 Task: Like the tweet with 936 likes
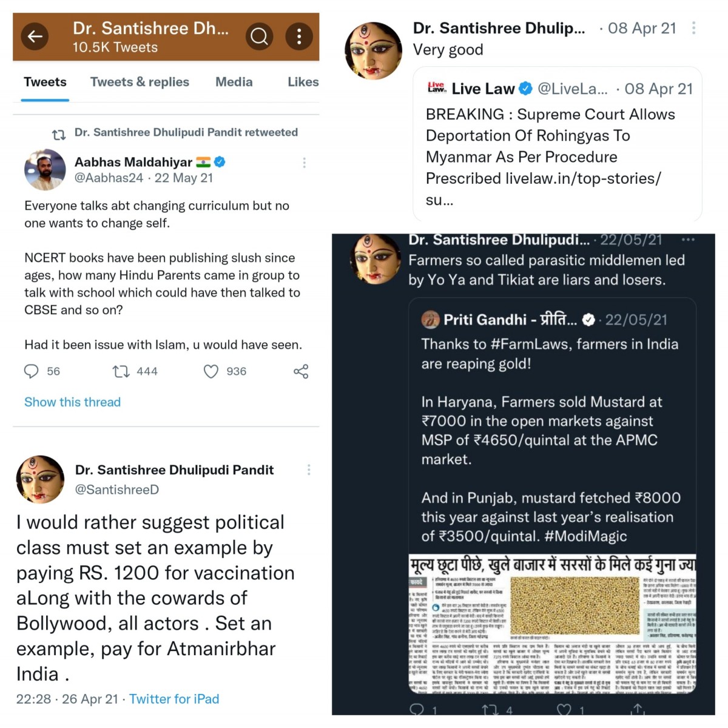pos(211,371)
